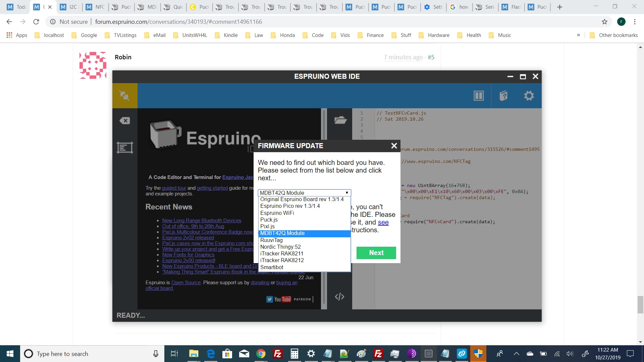Open the Code bookmarks folder
644x362 pixels.
click(x=313, y=35)
